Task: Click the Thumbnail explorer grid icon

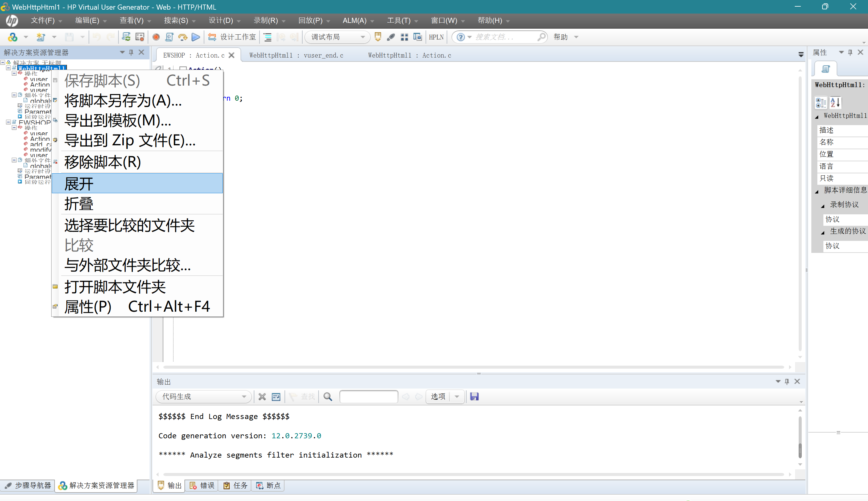Action: (404, 37)
